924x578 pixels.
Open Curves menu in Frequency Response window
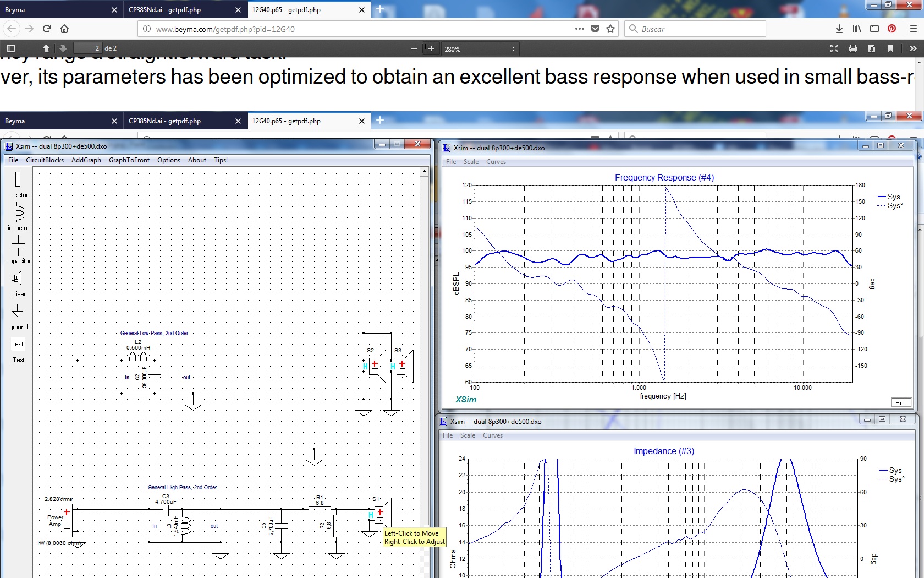click(496, 162)
